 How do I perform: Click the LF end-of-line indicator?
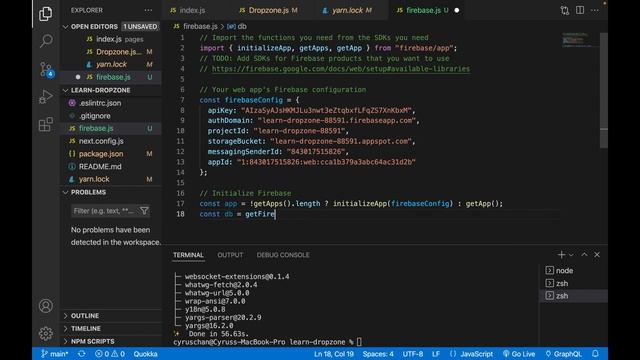coord(436,354)
